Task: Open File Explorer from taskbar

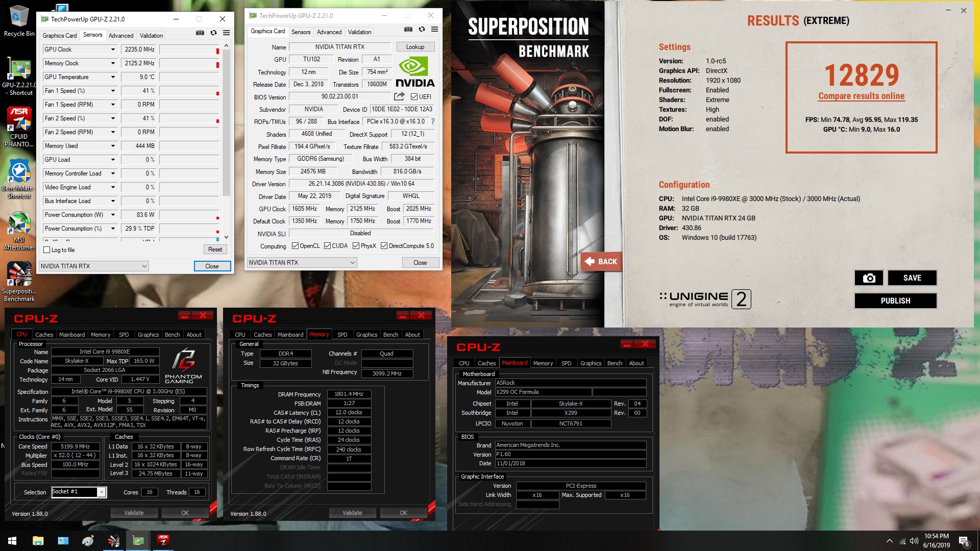Action: click(38, 541)
